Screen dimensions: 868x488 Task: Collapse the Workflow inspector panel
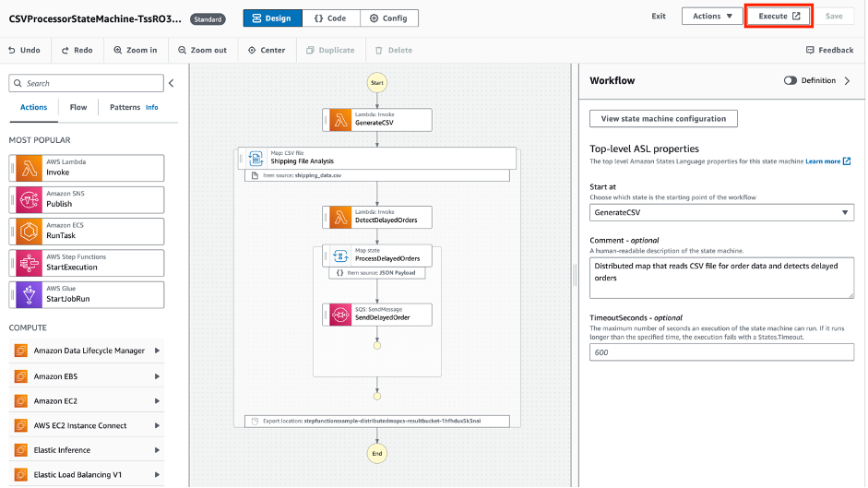point(847,81)
